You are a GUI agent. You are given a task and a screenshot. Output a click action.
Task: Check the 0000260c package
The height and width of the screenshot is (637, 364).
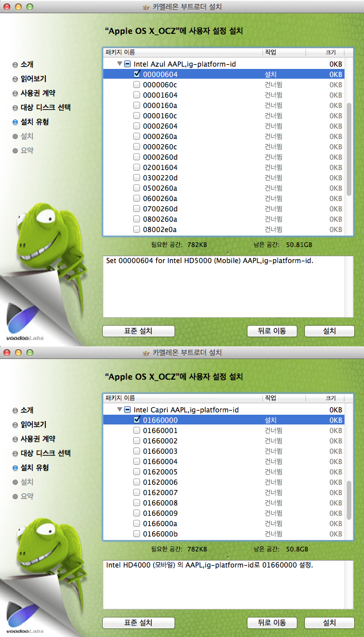(x=137, y=146)
